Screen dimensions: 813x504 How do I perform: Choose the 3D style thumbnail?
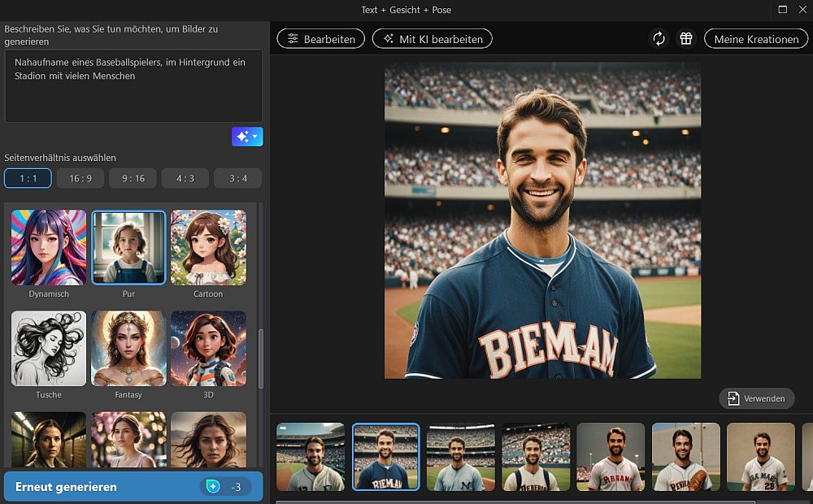coord(208,349)
